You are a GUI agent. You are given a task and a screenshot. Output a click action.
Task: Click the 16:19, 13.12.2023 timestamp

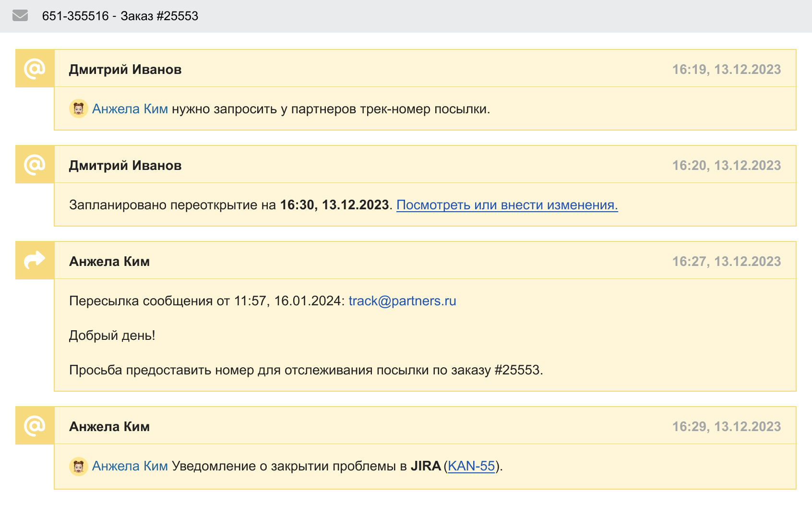point(726,70)
